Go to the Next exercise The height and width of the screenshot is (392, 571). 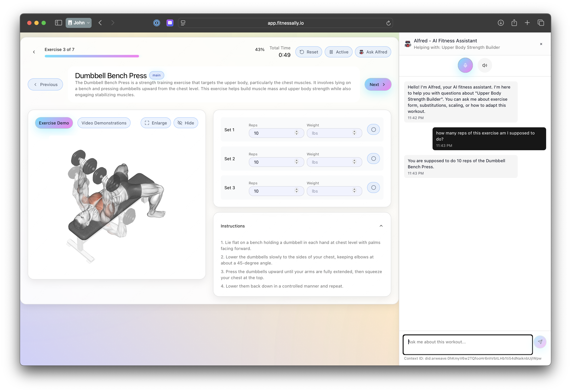pyautogui.click(x=377, y=84)
